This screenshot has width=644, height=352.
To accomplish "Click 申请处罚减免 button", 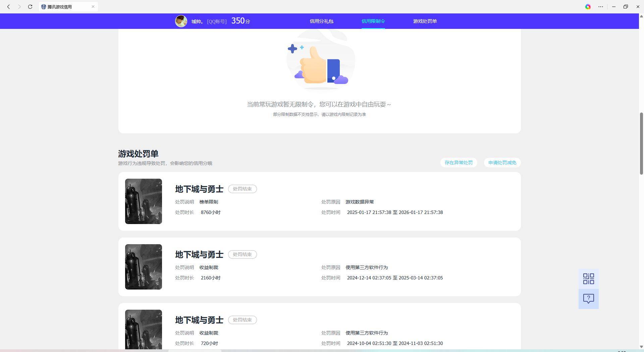I will click(502, 163).
